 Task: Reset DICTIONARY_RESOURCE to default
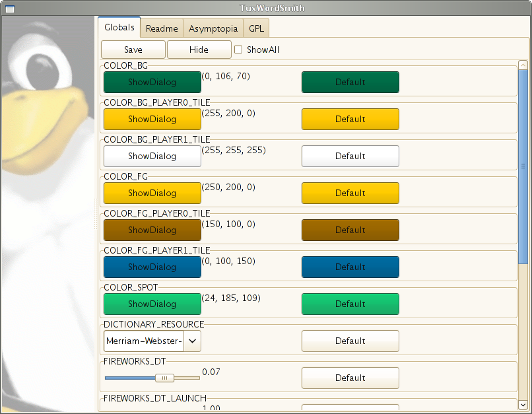(350, 341)
